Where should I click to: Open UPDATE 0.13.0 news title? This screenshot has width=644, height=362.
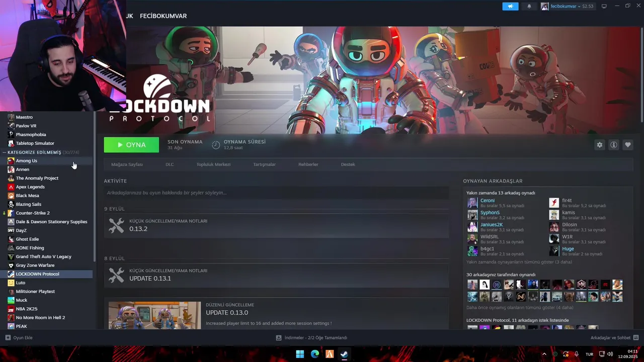[227, 313]
